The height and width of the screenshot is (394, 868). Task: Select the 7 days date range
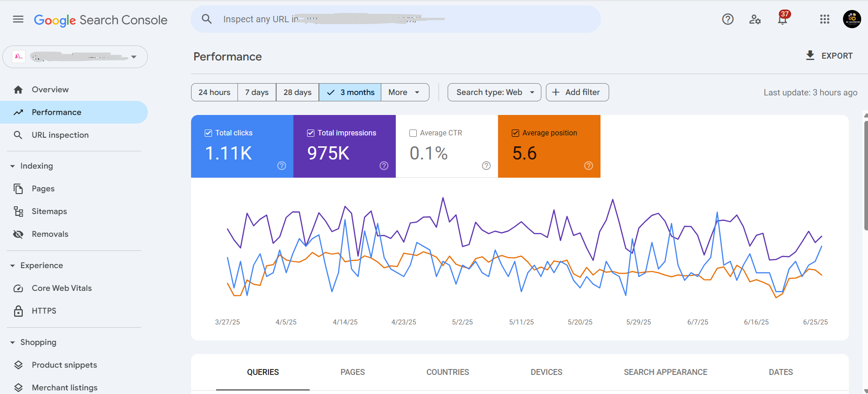click(x=257, y=92)
